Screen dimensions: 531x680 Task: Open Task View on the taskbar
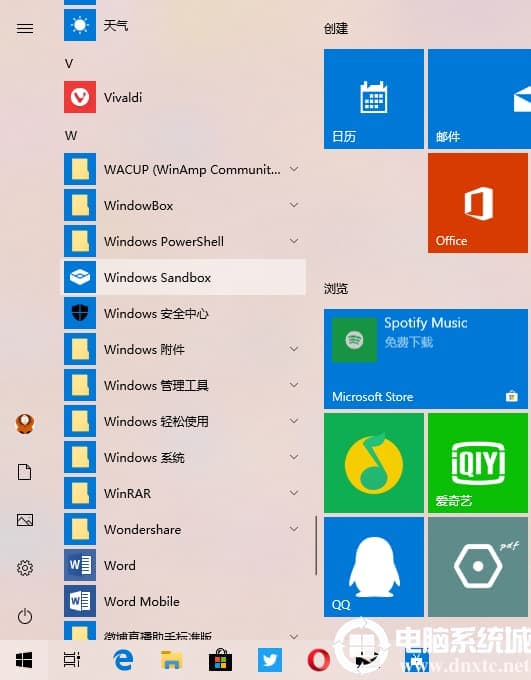[72, 660]
